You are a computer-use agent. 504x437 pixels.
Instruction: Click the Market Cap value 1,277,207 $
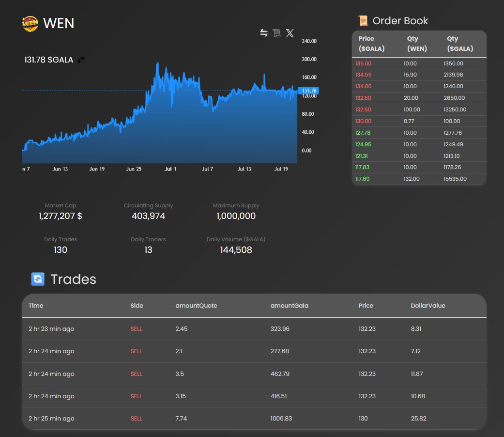point(61,216)
